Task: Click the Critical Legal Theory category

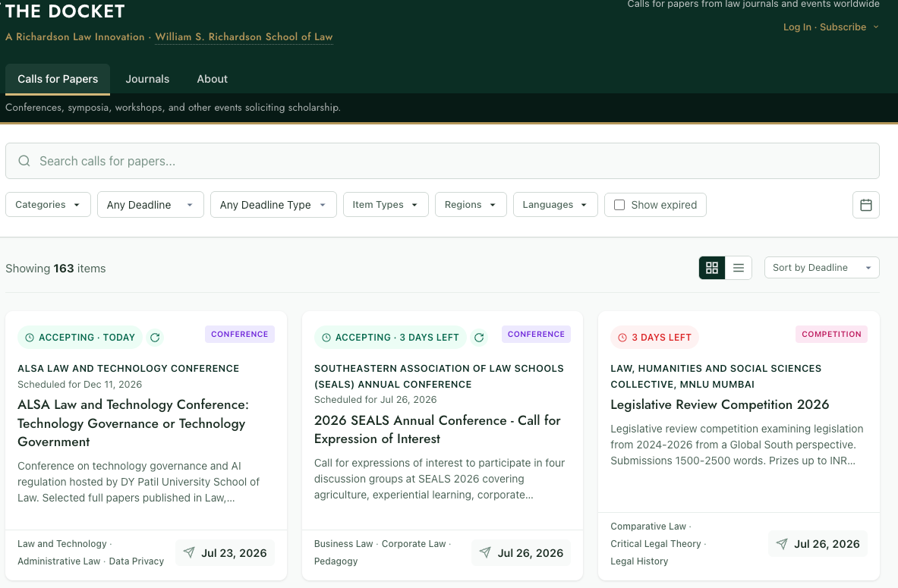Action: pyautogui.click(x=655, y=544)
